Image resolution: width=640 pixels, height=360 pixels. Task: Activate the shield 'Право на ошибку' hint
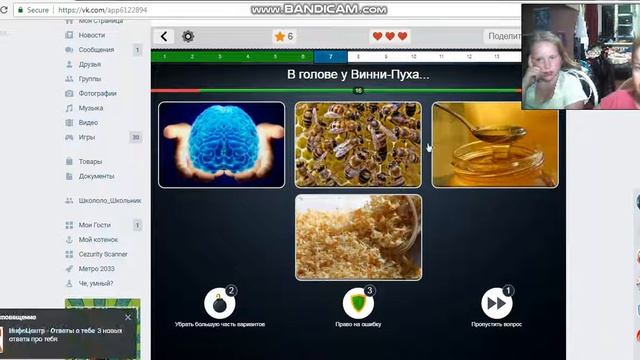point(358,303)
